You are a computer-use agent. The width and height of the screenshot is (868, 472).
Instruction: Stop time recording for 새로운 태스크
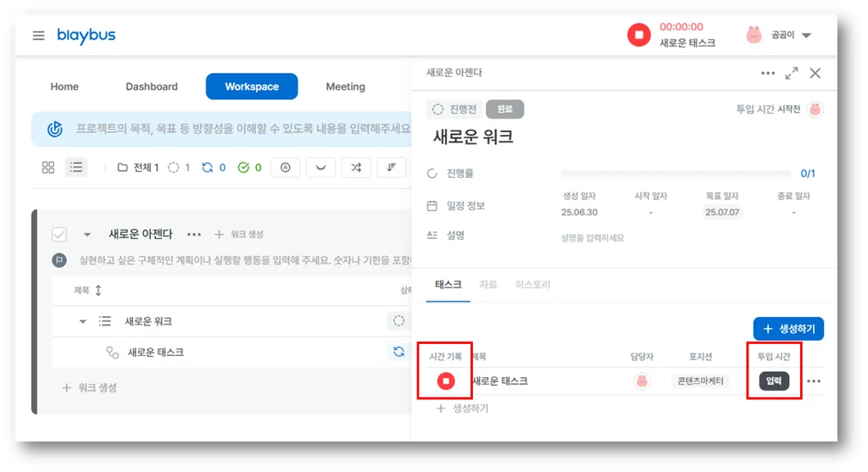point(446,381)
